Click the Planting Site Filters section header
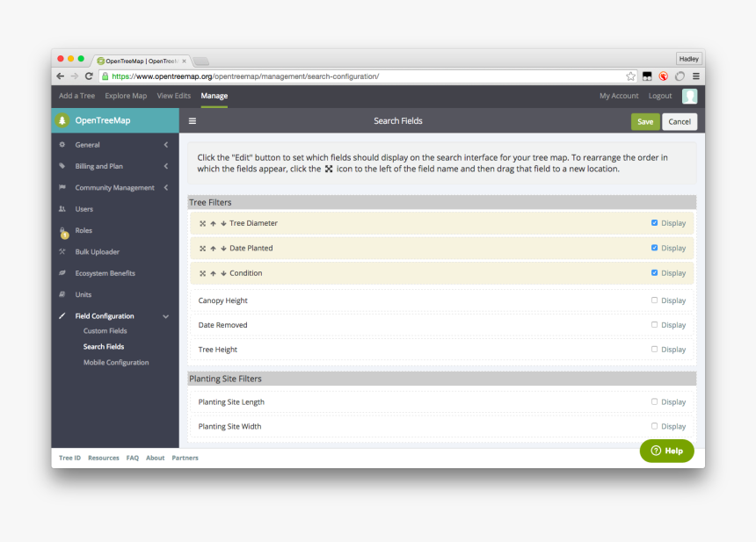This screenshot has width=756, height=542. [x=442, y=379]
